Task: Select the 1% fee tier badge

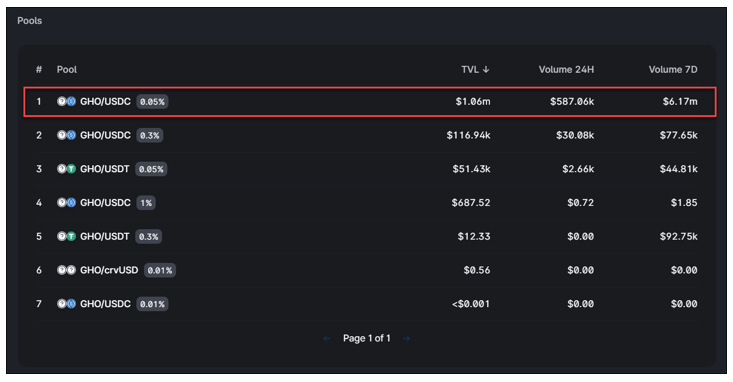Action: point(146,203)
